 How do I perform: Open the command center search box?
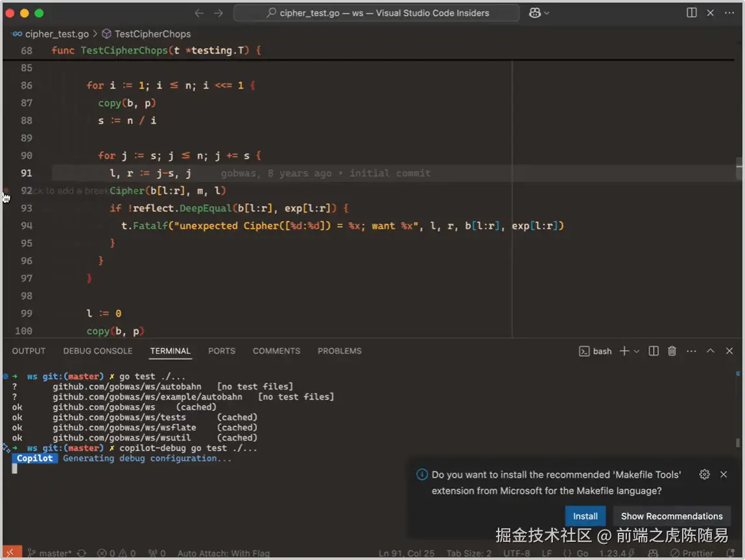[376, 14]
